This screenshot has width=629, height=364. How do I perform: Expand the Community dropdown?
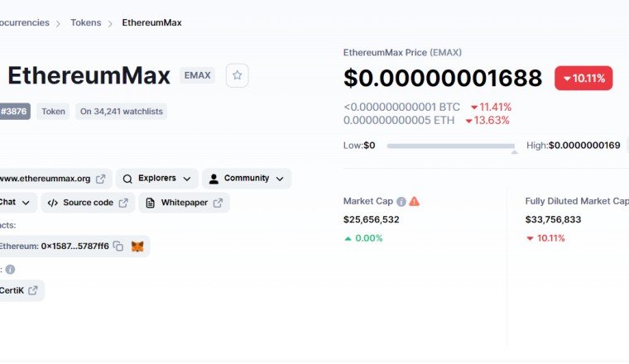280,179
